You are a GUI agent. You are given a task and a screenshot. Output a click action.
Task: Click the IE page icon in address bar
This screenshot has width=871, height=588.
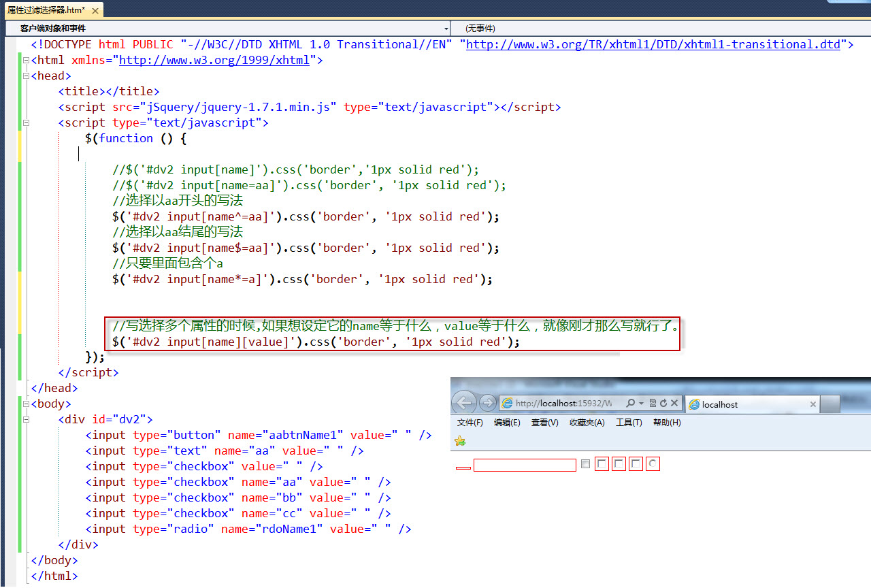507,403
